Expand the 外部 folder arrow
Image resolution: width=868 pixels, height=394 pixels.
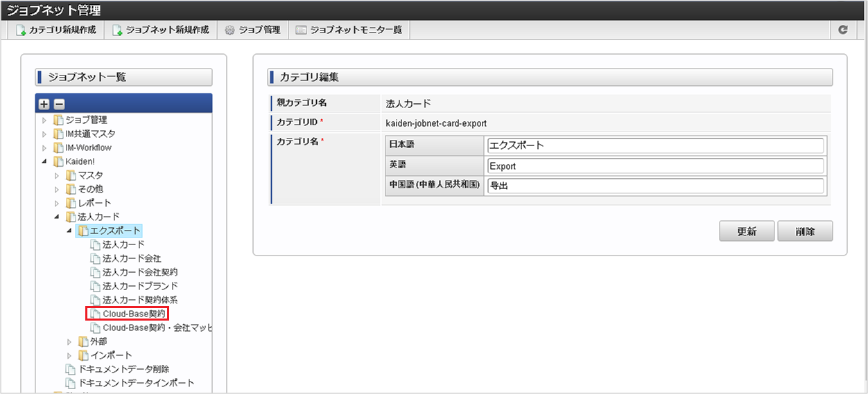click(69, 341)
